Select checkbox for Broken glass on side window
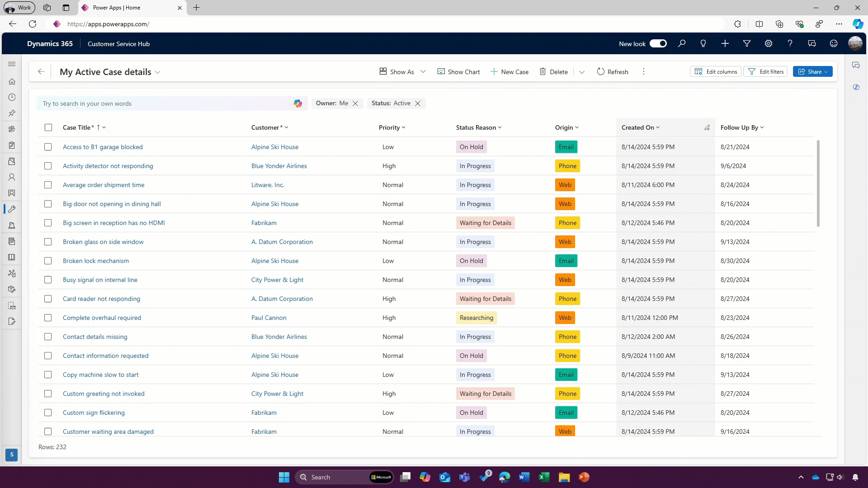The width and height of the screenshot is (868, 488). 48,242
